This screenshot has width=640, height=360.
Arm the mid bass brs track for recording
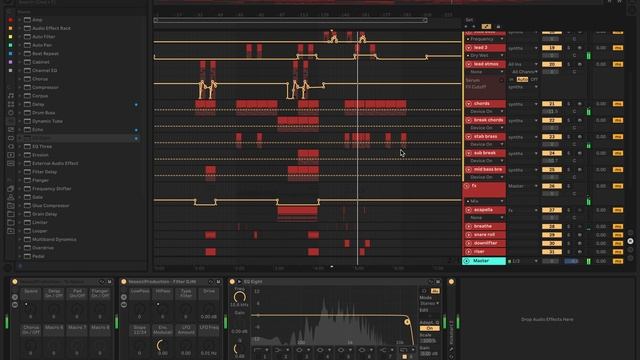tap(579, 169)
